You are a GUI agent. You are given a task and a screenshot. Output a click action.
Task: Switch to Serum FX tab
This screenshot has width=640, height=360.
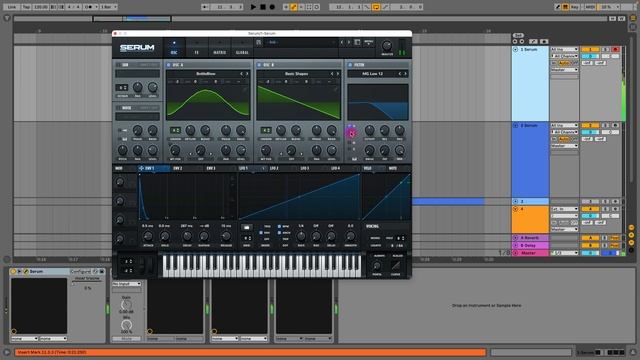point(196,48)
